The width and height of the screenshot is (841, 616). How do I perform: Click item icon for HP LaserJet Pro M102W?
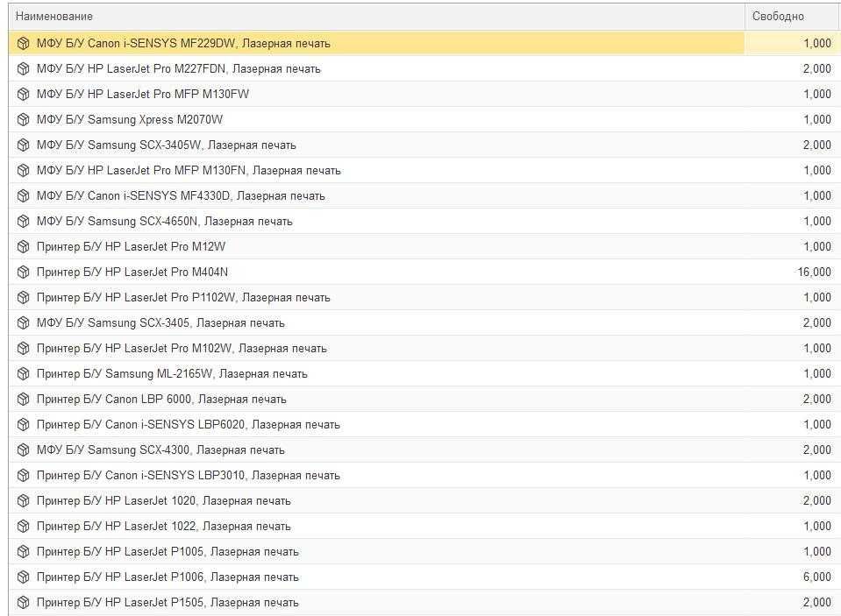[x=23, y=349]
